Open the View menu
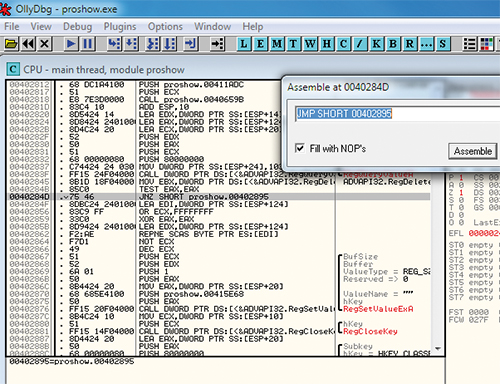This screenshot has width=500, height=384. pos(41,26)
